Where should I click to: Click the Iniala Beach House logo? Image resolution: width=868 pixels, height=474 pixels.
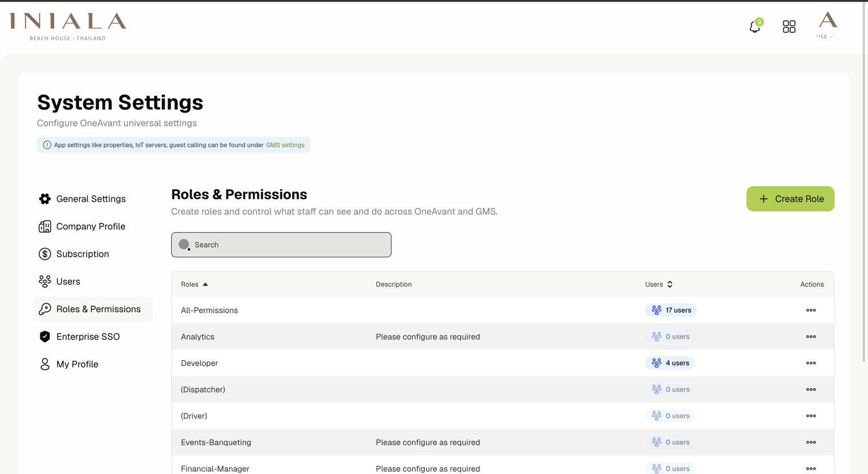pyautogui.click(x=68, y=26)
